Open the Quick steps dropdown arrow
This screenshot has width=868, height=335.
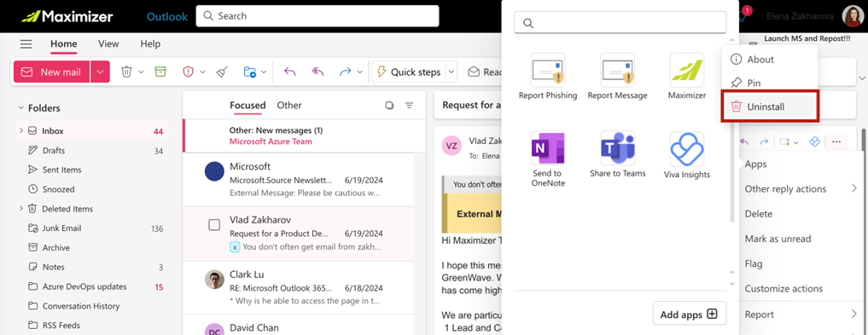[x=451, y=72]
